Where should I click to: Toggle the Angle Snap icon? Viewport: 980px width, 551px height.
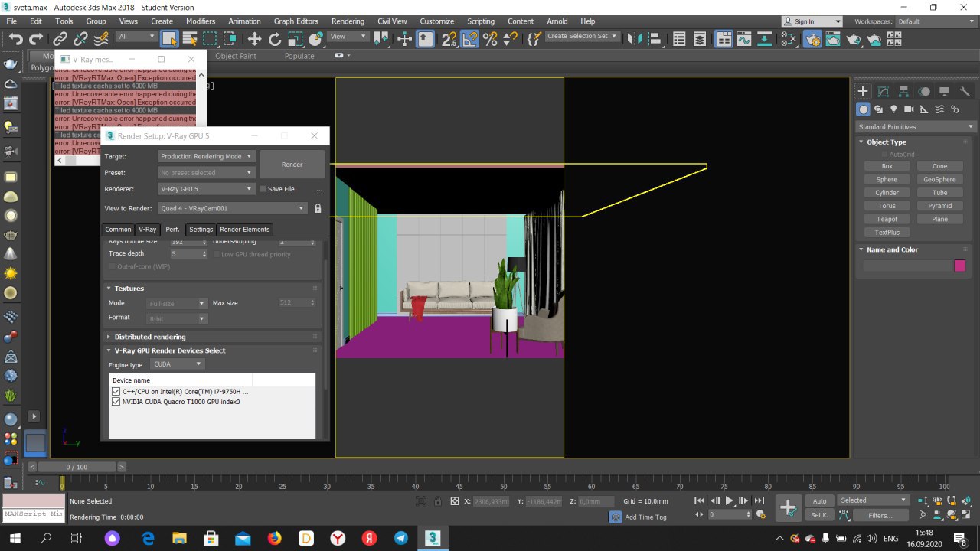coord(470,38)
